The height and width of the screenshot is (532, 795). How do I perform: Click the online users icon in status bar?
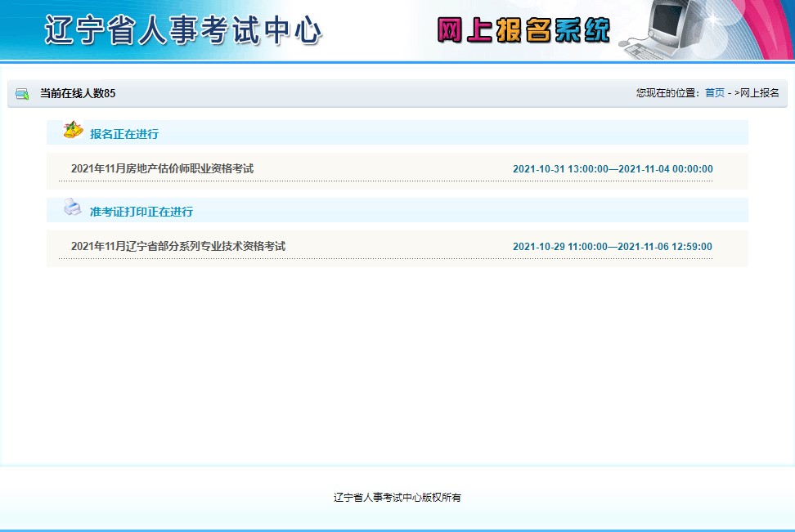point(22,94)
